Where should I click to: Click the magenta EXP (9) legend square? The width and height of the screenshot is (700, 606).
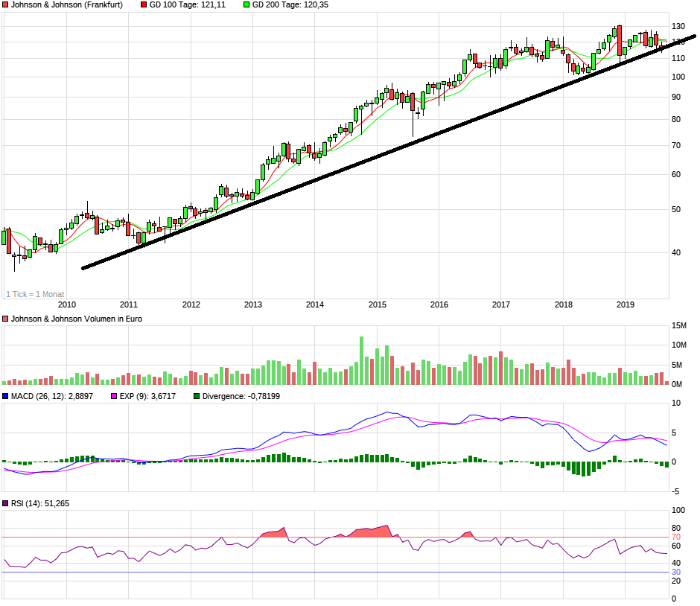click(x=114, y=396)
